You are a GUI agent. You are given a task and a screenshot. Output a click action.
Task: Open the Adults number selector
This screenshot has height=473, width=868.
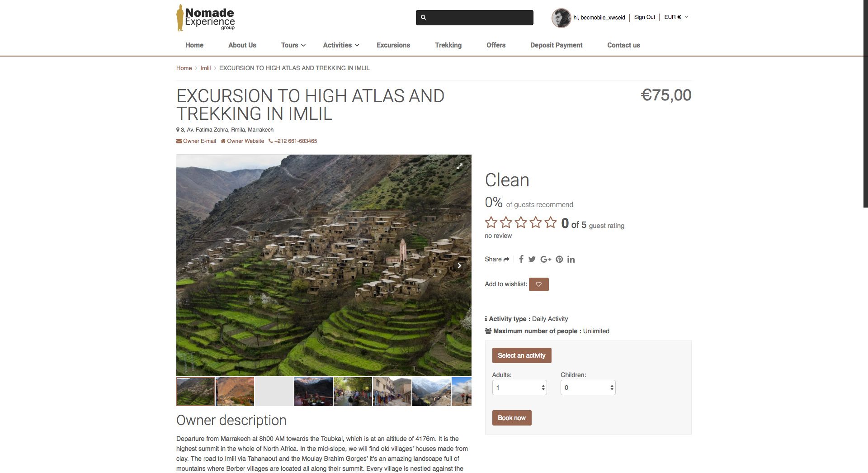pyautogui.click(x=519, y=388)
